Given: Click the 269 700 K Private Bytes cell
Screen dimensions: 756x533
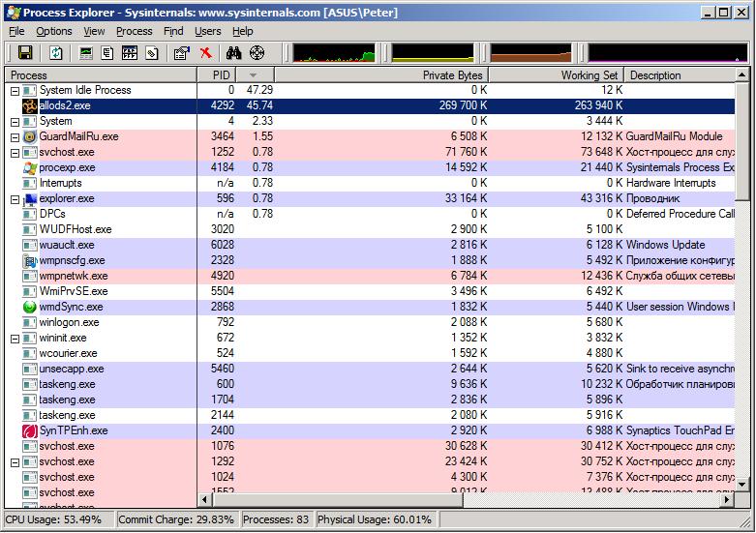Looking at the screenshot, I should 463,105.
